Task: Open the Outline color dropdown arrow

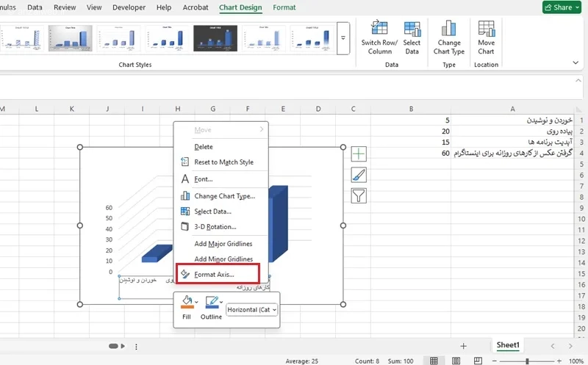Action: [222, 302]
